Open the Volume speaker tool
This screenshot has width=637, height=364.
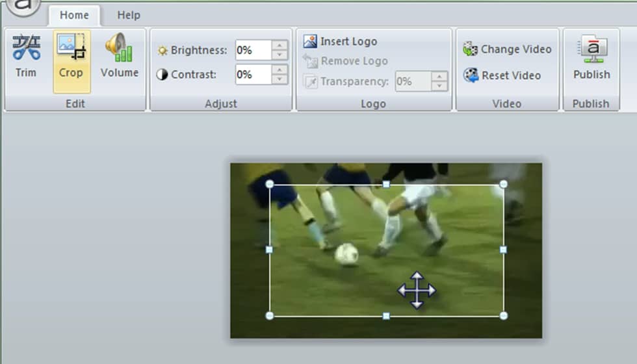click(120, 57)
